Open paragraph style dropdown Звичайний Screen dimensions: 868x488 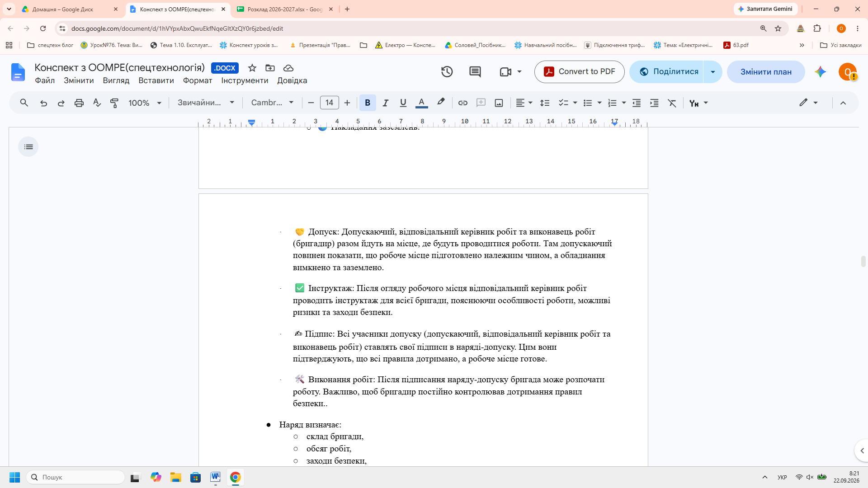(206, 103)
